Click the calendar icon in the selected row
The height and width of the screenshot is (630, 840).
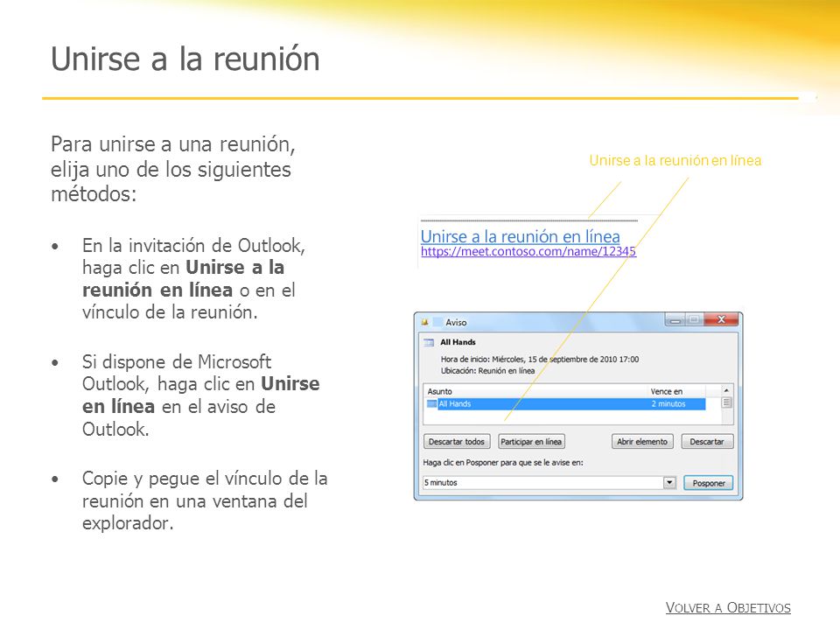[x=431, y=404]
